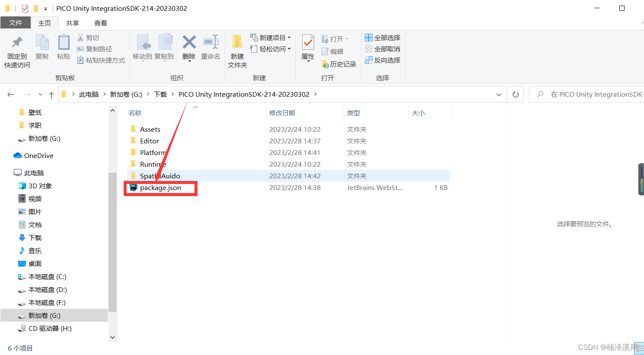
Task: Open the 新建项目 dropdown arrow
Action: click(290, 37)
